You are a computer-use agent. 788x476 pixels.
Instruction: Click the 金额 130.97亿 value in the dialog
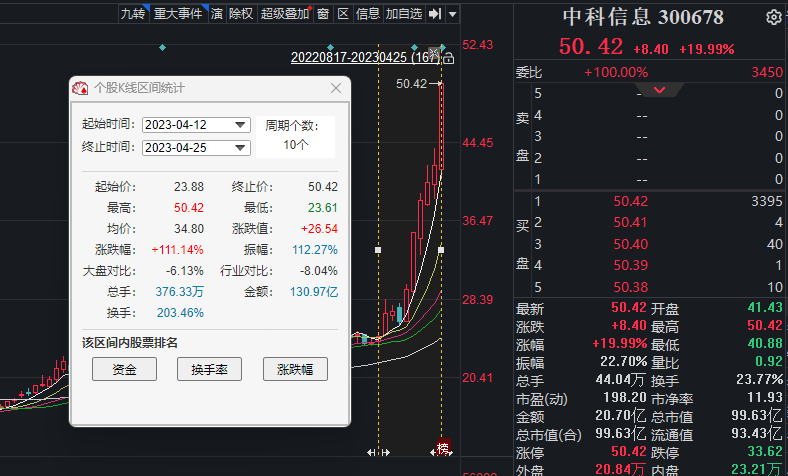[x=314, y=292]
